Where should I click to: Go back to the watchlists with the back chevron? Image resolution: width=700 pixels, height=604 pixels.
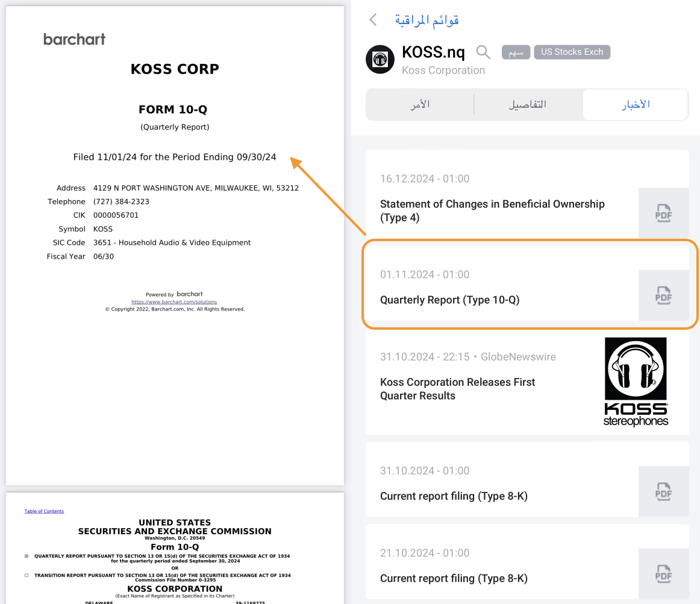pos(373,20)
